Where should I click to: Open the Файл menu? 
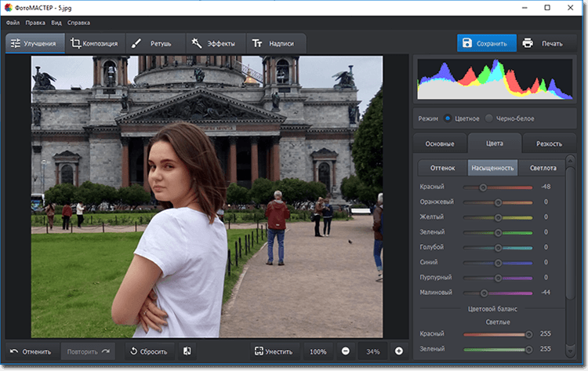pyautogui.click(x=13, y=23)
